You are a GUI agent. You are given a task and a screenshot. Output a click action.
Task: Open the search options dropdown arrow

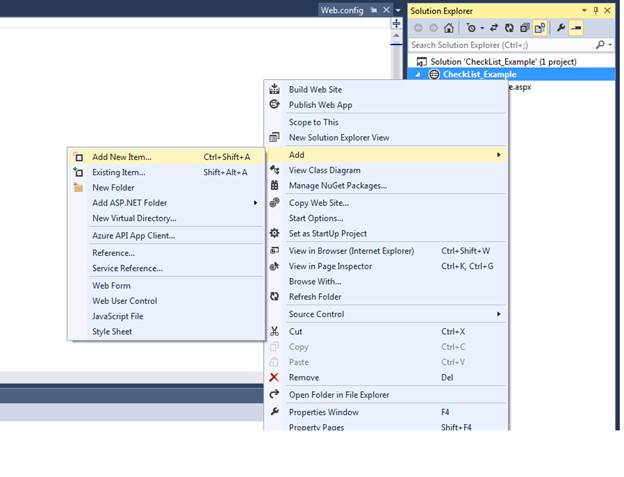610,45
